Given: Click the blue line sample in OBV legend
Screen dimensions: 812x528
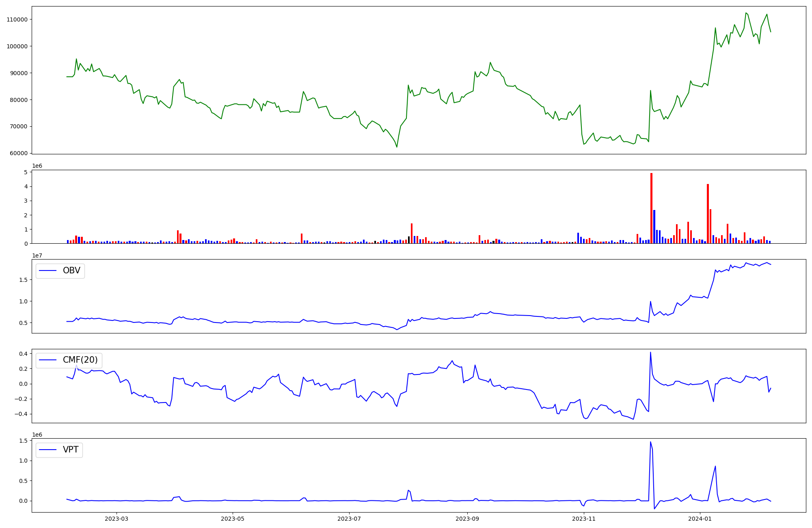Looking at the screenshot, I should (x=48, y=271).
